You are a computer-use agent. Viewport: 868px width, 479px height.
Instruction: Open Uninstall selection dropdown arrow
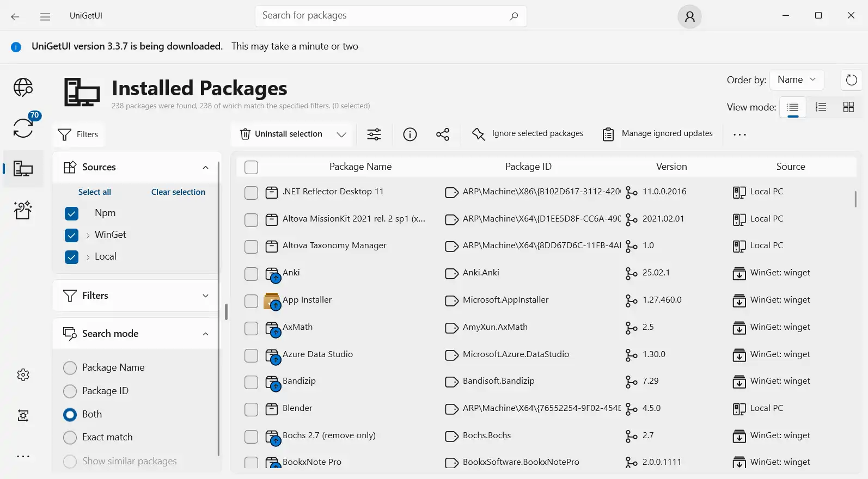tap(341, 134)
